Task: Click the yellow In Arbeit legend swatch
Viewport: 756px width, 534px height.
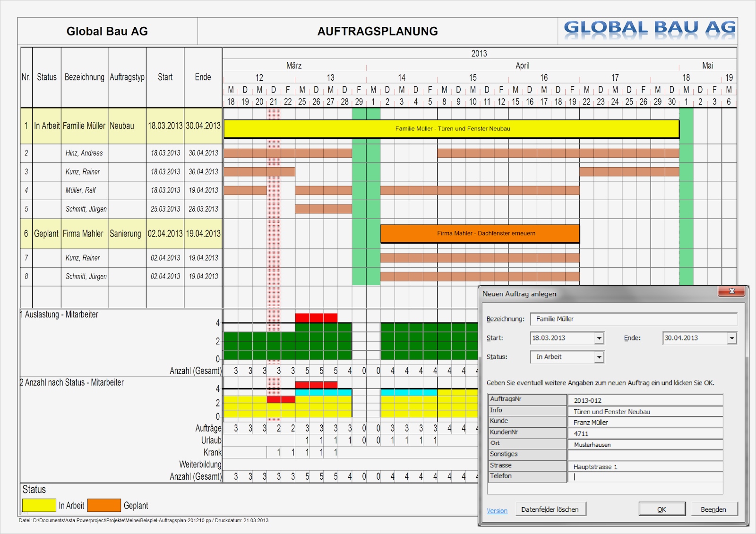Action: click(39, 505)
